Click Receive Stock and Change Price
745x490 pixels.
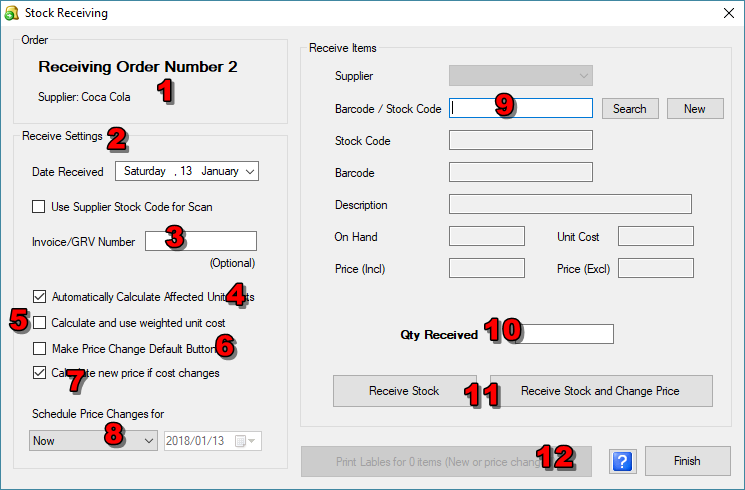coord(600,391)
